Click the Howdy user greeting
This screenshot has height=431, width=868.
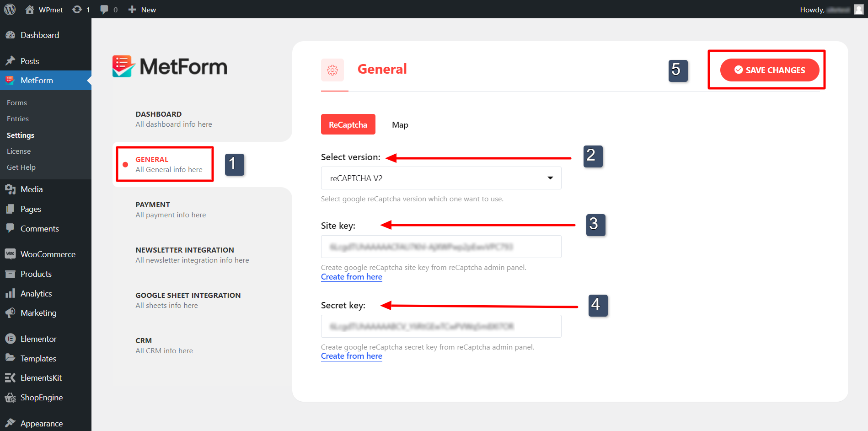point(825,10)
